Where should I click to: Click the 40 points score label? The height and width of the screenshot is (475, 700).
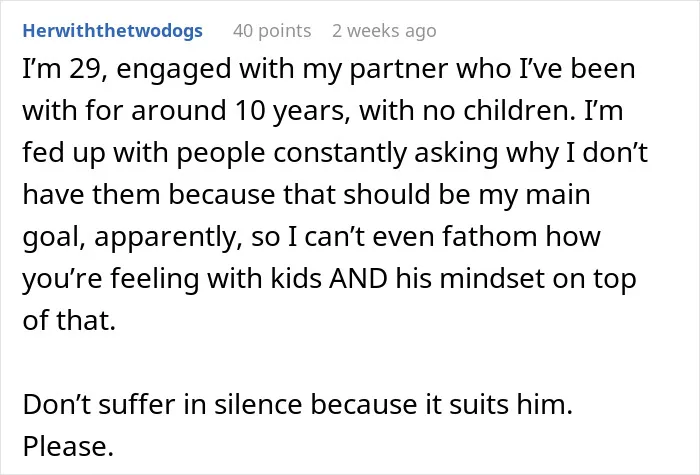272,31
